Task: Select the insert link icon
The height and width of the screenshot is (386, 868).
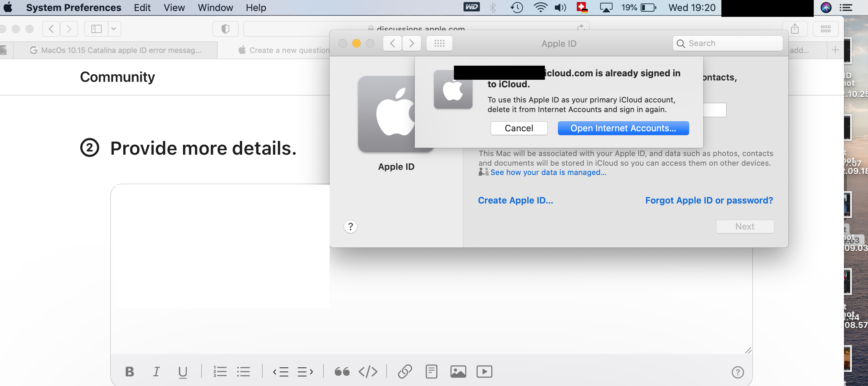Action: click(405, 372)
